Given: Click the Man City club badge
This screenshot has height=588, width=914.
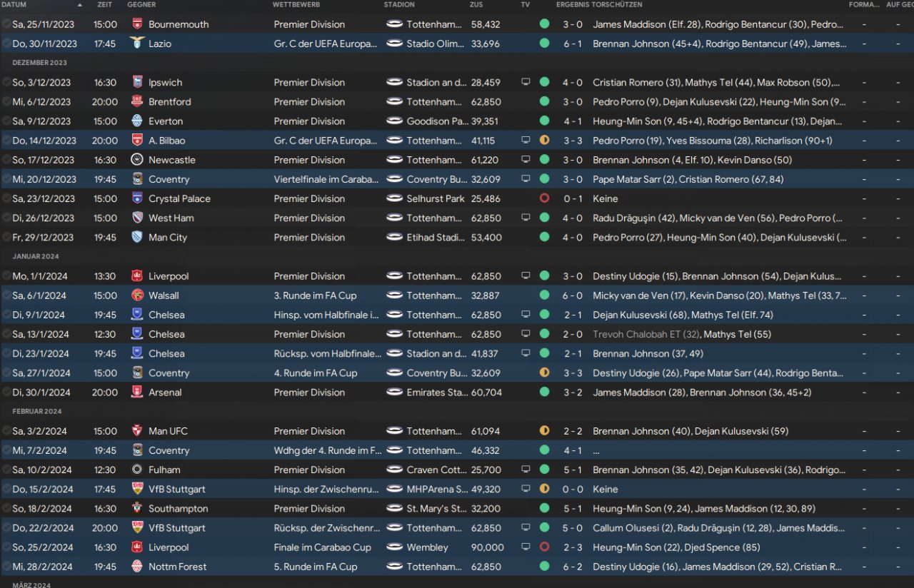Looking at the screenshot, I should tap(137, 237).
